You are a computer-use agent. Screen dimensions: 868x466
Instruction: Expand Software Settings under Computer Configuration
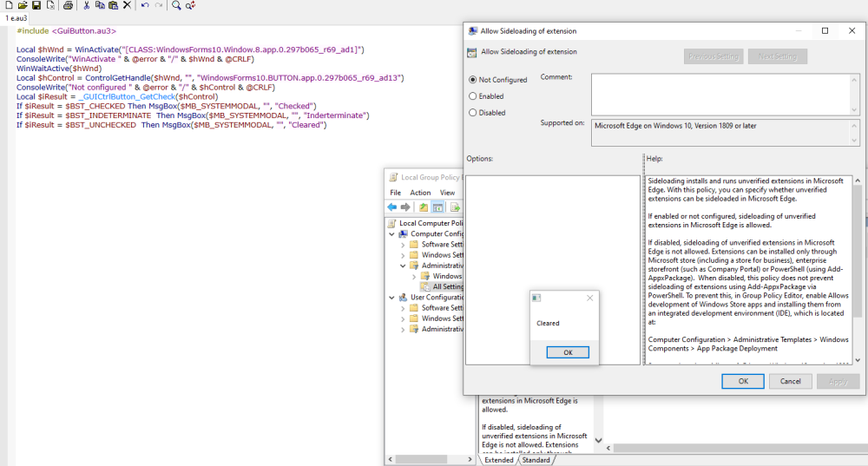[x=403, y=245]
